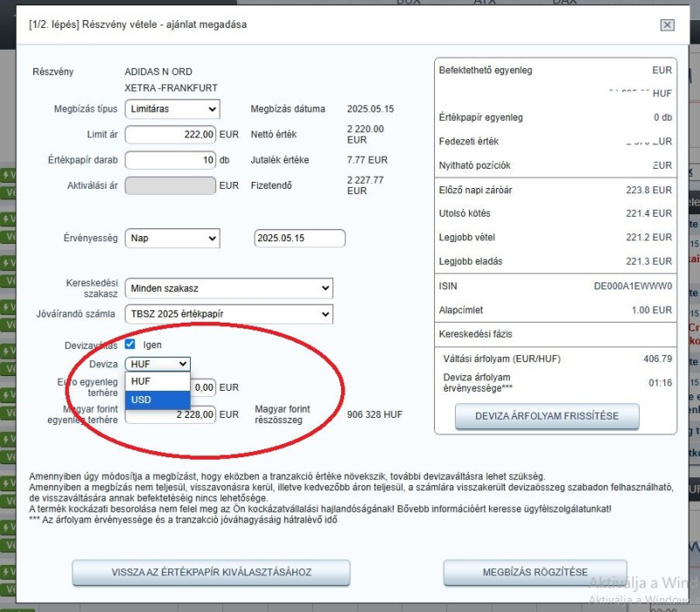Click the Legjobb eladás value 221.3 EUR
700x612 pixels.
coord(648,261)
